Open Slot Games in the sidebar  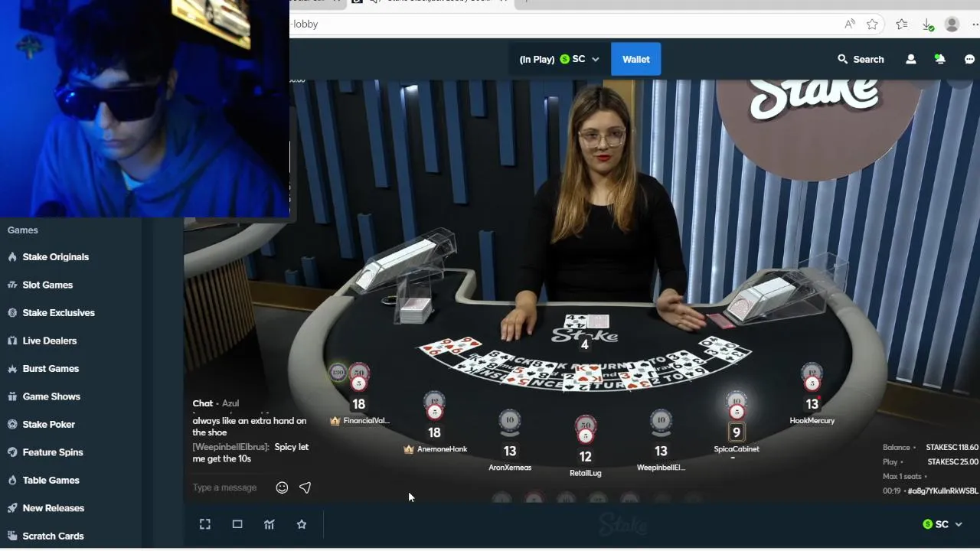point(47,285)
